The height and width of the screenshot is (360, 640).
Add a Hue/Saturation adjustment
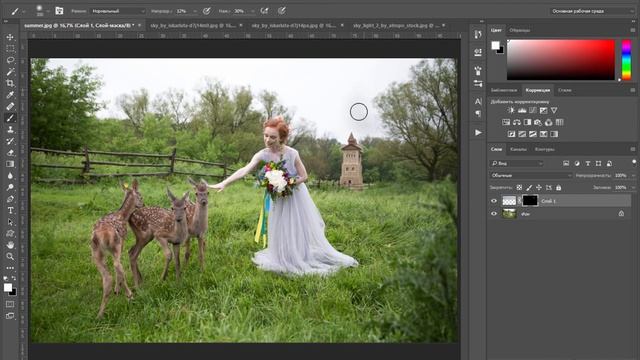[x=506, y=122]
